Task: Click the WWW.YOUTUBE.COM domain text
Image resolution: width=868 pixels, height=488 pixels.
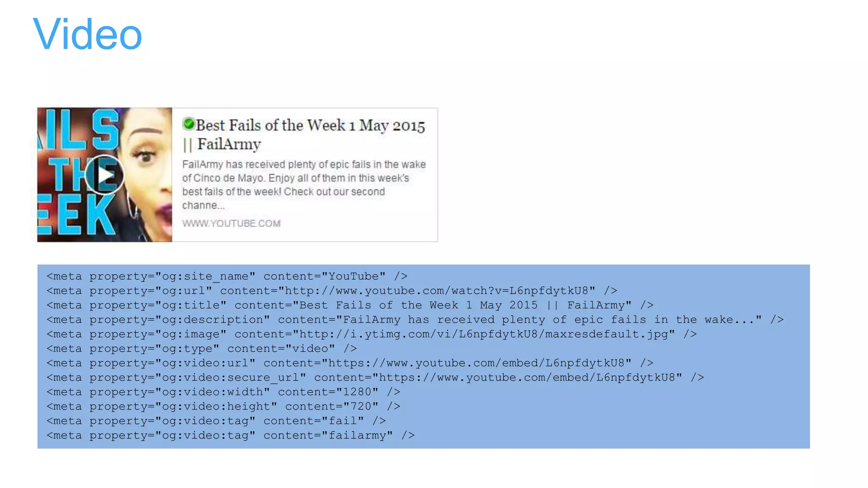Action: [231, 223]
